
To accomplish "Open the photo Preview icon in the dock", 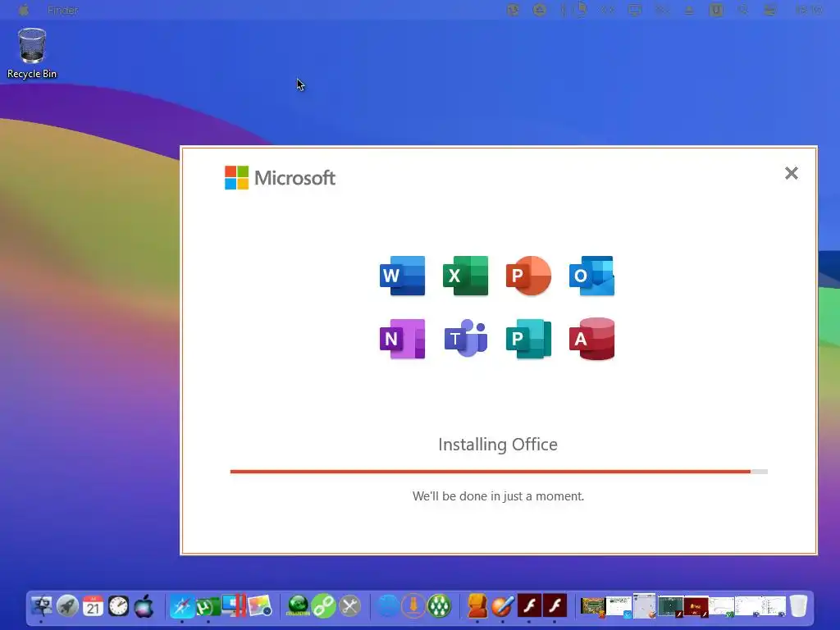I will 260,606.
